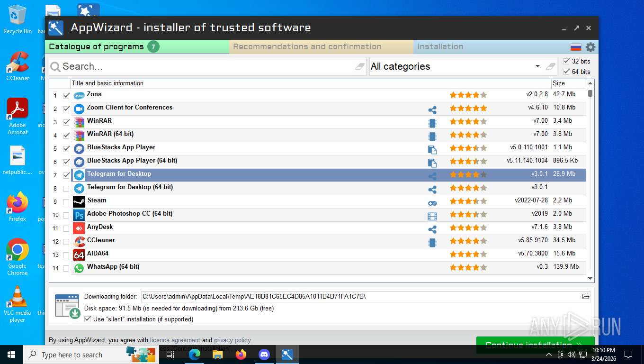The width and height of the screenshot is (644, 364).
Task: Select the BlueStacks App Player row text
Action: tap(121, 147)
